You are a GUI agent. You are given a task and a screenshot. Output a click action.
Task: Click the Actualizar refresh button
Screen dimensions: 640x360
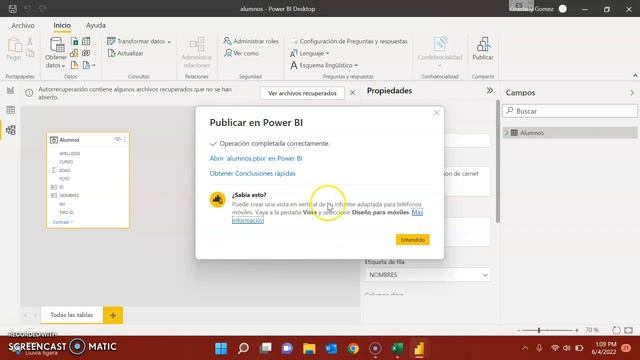click(x=126, y=53)
